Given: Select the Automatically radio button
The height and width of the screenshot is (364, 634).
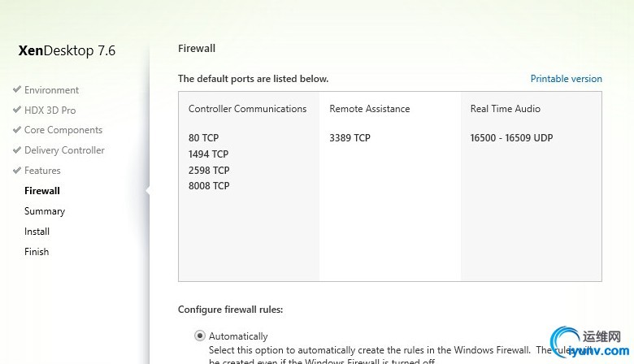Looking at the screenshot, I should pyautogui.click(x=200, y=336).
